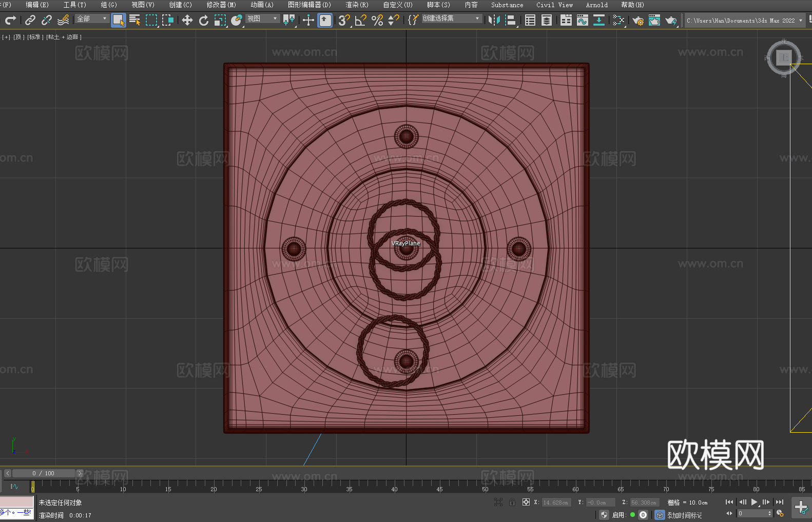The width and height of the screenshot is (812, 522).
Task: Click the X coordinate input field
Action: (556, 502)
